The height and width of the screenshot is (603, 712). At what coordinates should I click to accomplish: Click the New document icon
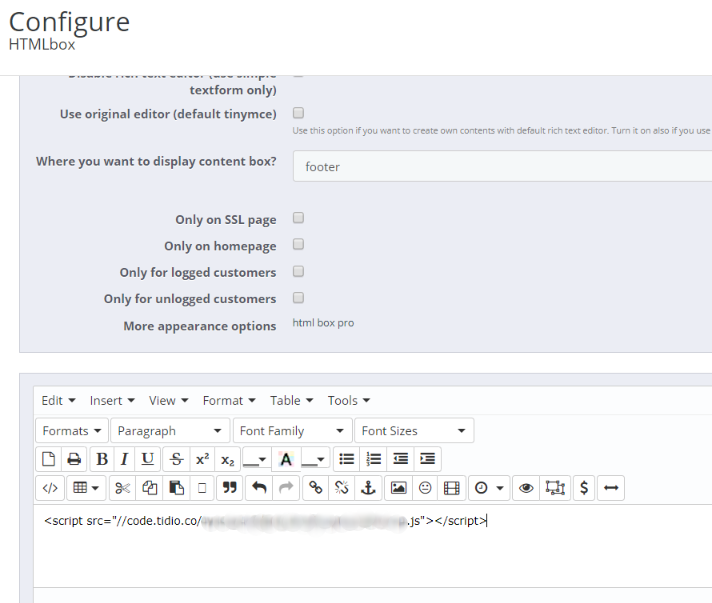click(49, 459)
